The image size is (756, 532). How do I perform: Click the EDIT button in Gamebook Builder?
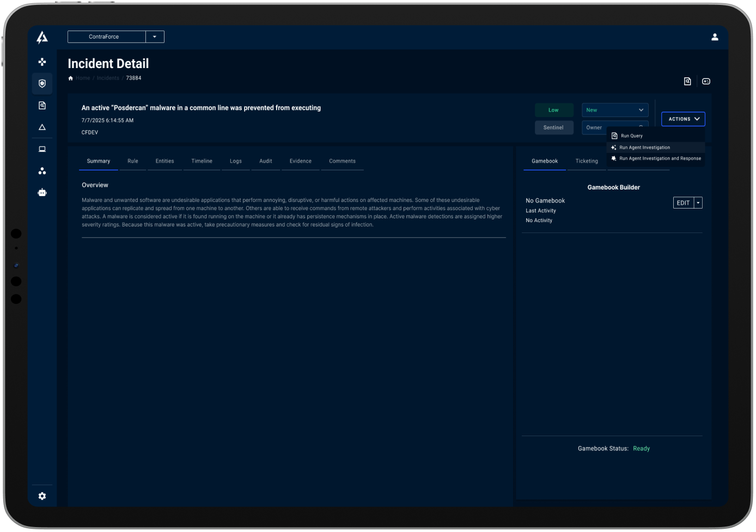[683, 202]
